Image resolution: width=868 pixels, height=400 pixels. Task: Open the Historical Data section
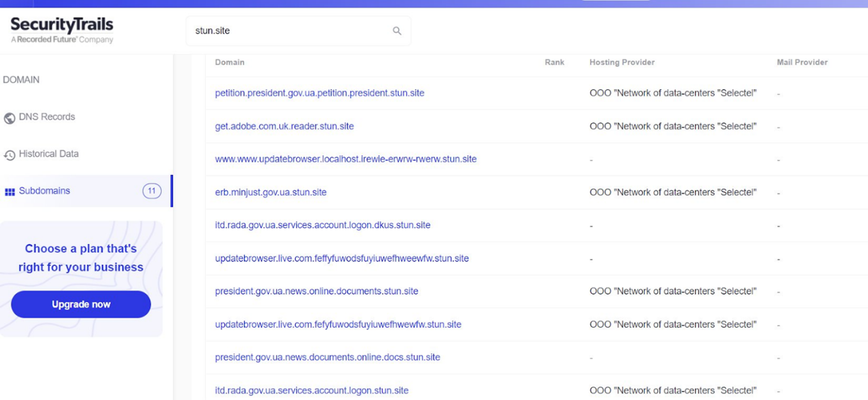click(48, 154)
